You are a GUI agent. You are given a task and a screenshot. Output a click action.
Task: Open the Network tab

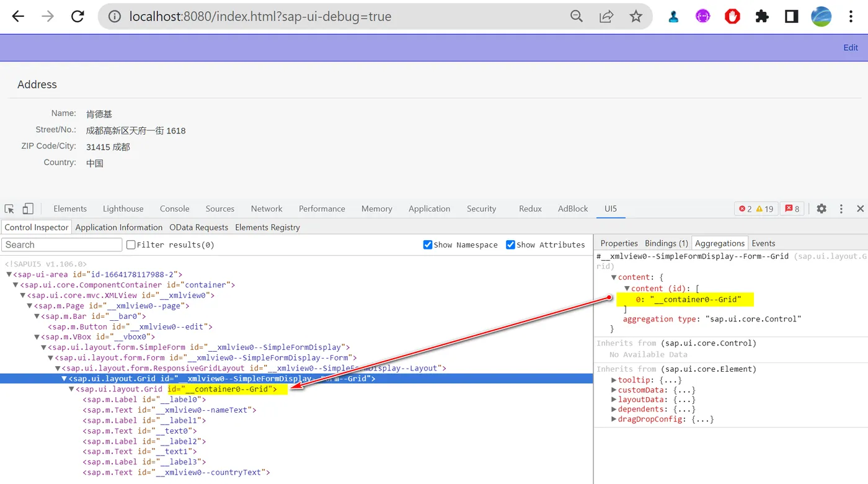click(x=267, y=208)
